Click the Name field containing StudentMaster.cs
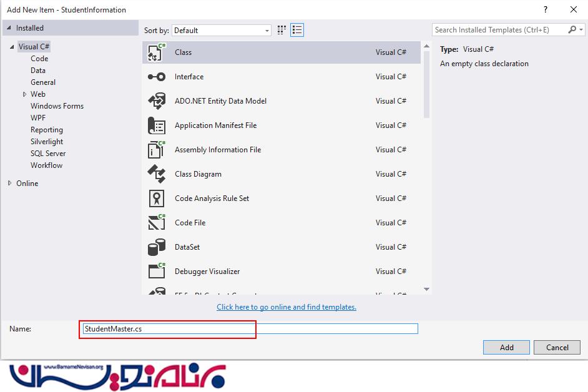Screen dimensions: 588x392 (x=250, y=328)
